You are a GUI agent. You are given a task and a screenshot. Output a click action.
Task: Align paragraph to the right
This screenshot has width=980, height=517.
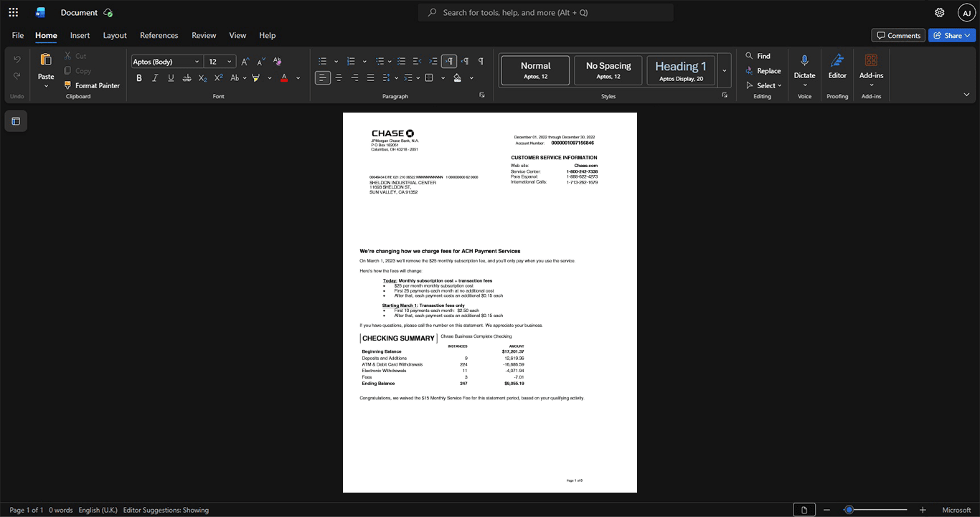click(354, 77)
